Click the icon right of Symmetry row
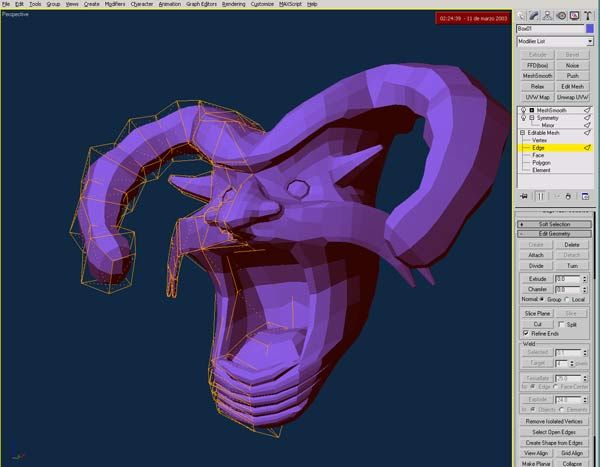The image size is (600, 467). (587, 118)
